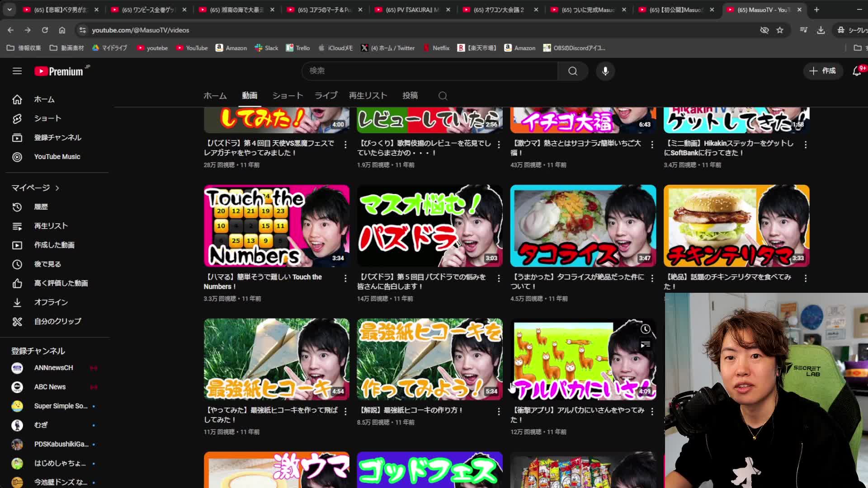
Task: Open 自分のクリップ in sidebar
Action: (x=57, y=321)
